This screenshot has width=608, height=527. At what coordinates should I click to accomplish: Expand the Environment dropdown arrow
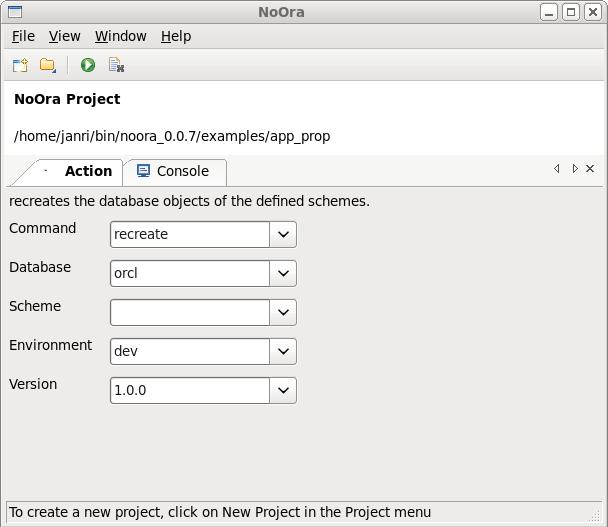[x=283, y=351]
